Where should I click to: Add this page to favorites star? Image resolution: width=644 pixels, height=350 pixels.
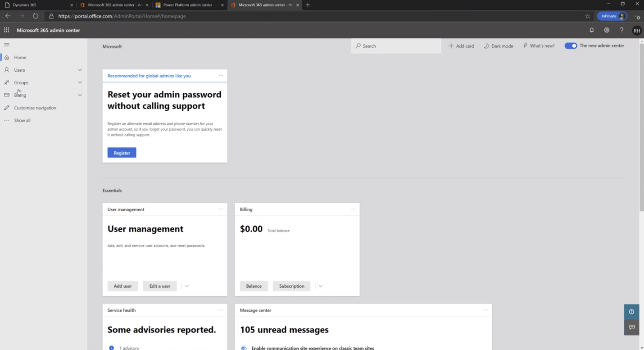[x=587, y=16]
